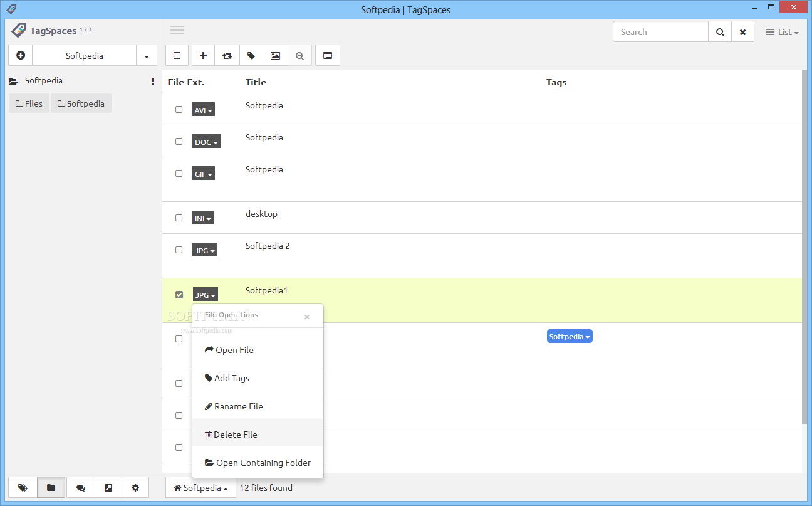
Task: Open the DOC extension dropdown
Action: [x=206, y=142]
